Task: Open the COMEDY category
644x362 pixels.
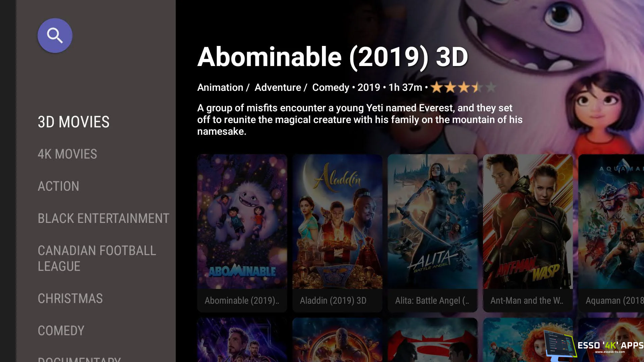Action: (61, 330)
